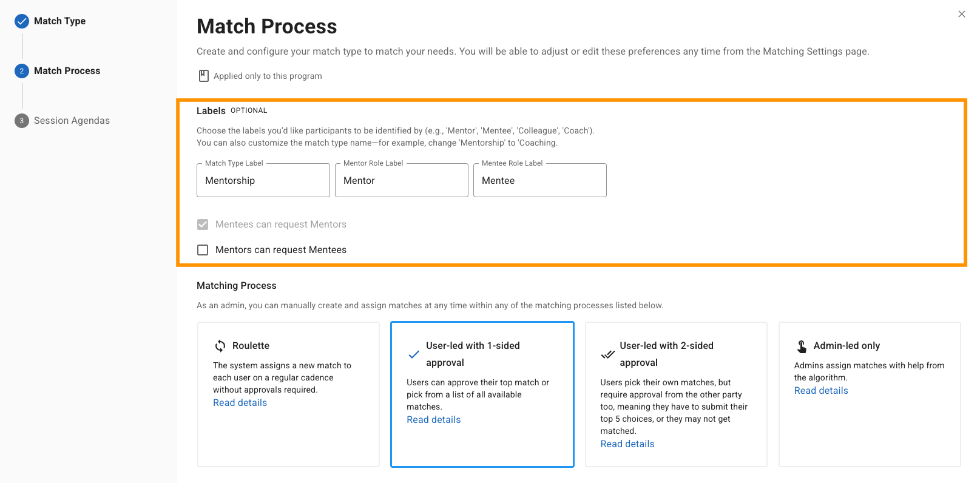Return to Match Type step
The image size is (980, 483).
(59, 21)
